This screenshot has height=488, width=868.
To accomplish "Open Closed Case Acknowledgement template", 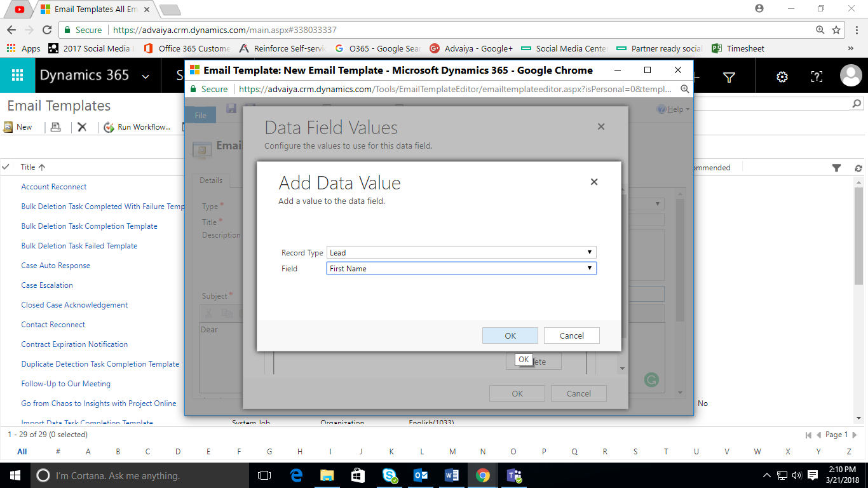I will (74, 305).
